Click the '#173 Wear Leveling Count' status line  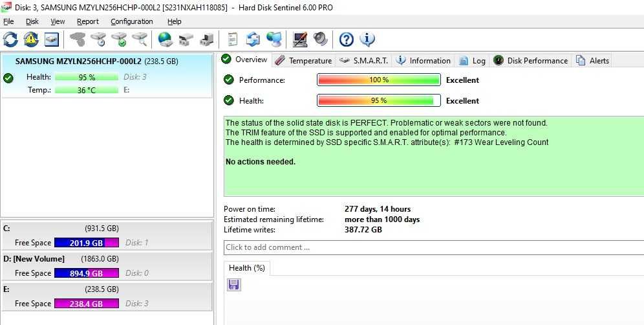387,142
